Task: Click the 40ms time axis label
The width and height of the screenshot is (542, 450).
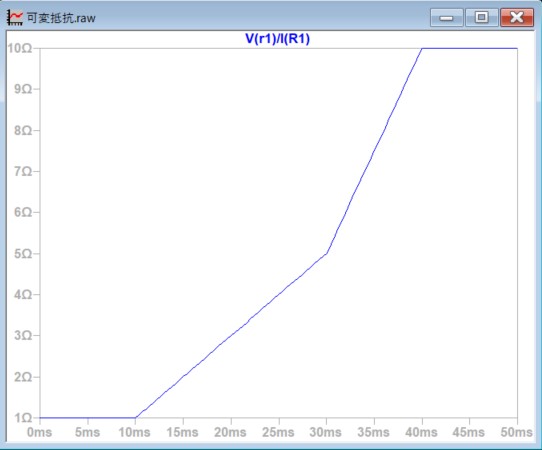Action: pyautogui.click(x=421, y=432)
